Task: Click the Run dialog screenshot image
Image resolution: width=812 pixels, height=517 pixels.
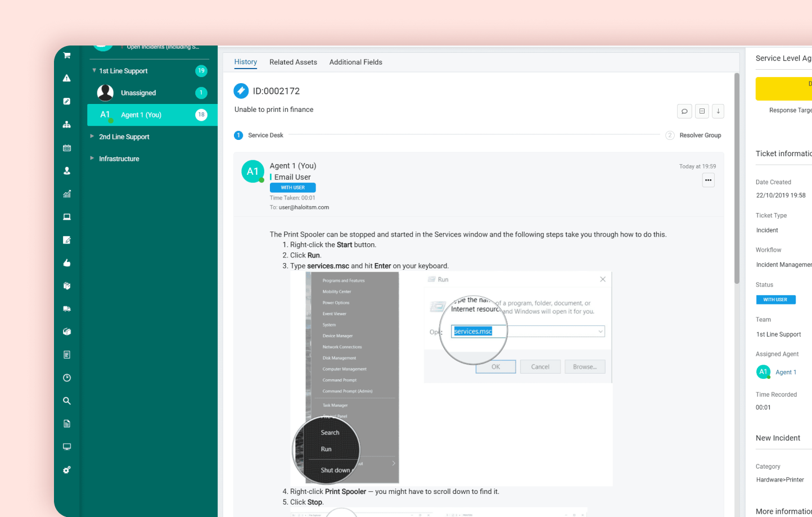Action: [518, 328]
